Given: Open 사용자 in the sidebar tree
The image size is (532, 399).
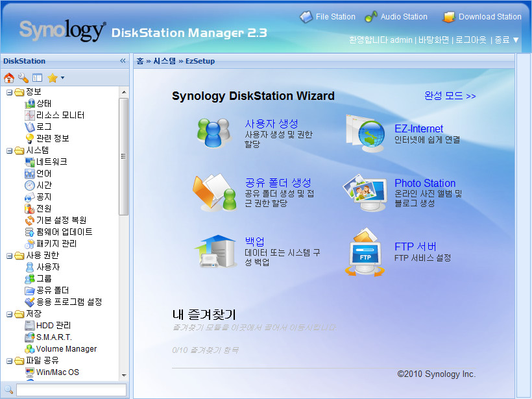Looking at the screenshot, I should click(x=48, y=267).
